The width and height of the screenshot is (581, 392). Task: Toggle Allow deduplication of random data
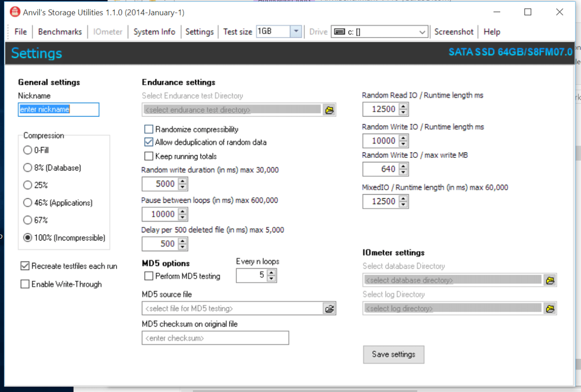148,142
